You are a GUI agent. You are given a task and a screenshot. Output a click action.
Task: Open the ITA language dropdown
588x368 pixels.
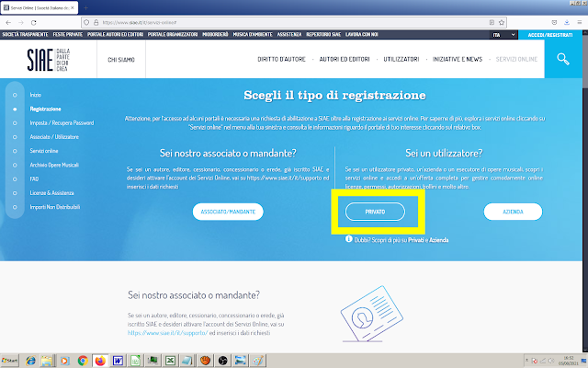click(503, 35)
